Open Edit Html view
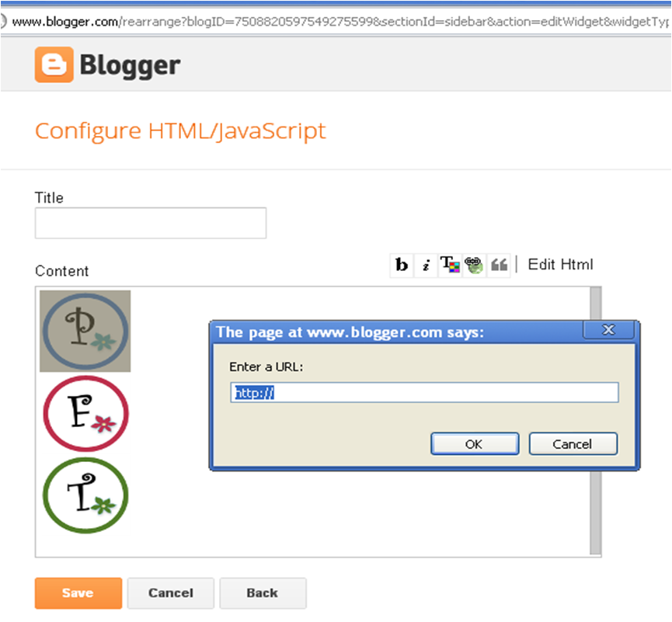 pyautogui.click(x=559, y=264)
